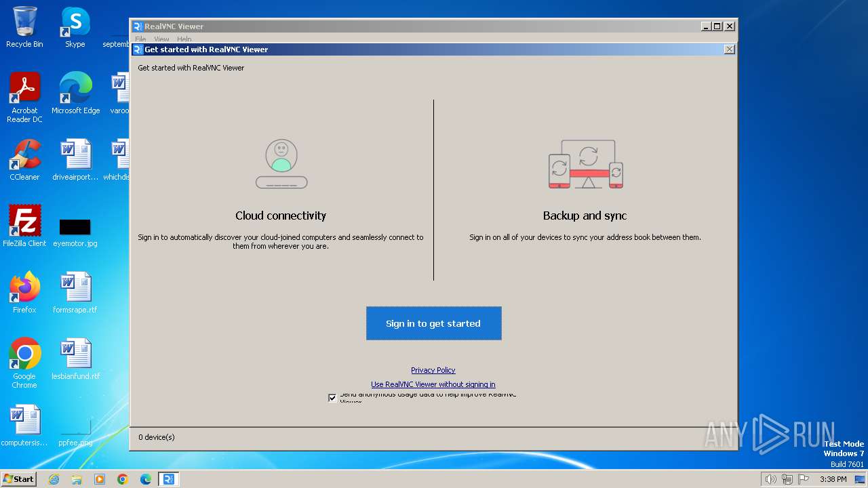
Task: Open Action Center flag tray icon
Action: coord(804,479)
